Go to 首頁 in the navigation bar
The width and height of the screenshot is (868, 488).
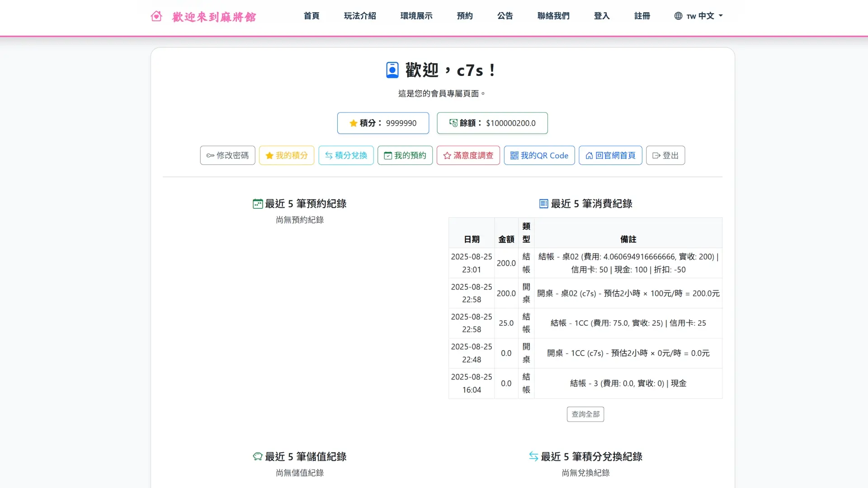click(x=311, y=16)
